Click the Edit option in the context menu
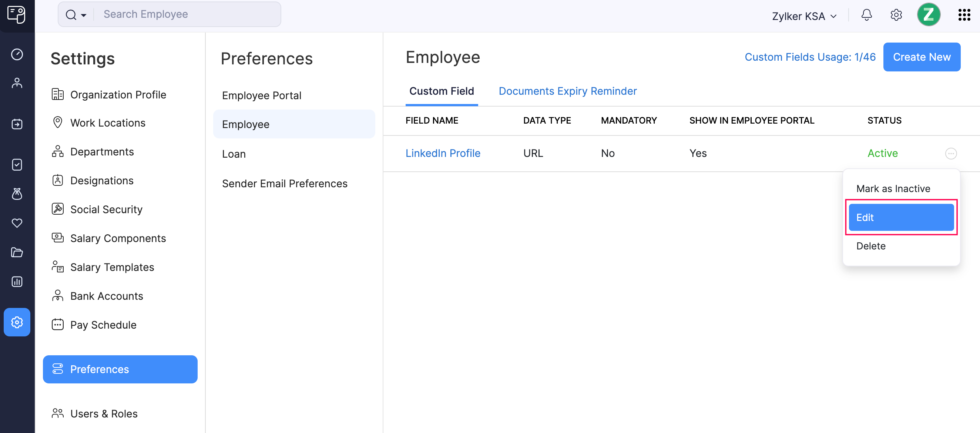This screenshot has height=433, width=980. (x=901, y=217)
